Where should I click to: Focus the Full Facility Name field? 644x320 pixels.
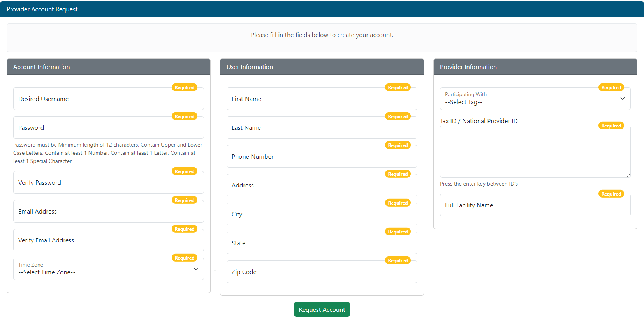(535, 205)
